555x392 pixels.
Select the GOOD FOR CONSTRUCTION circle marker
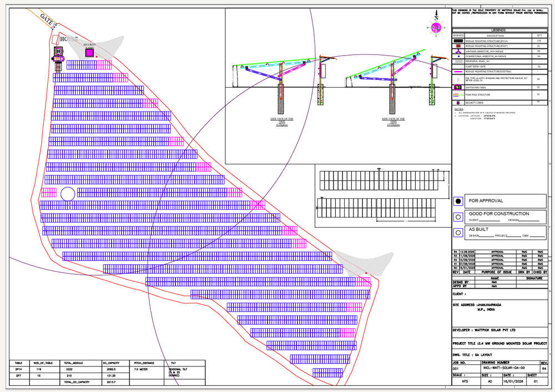click(x=458, y=217)
